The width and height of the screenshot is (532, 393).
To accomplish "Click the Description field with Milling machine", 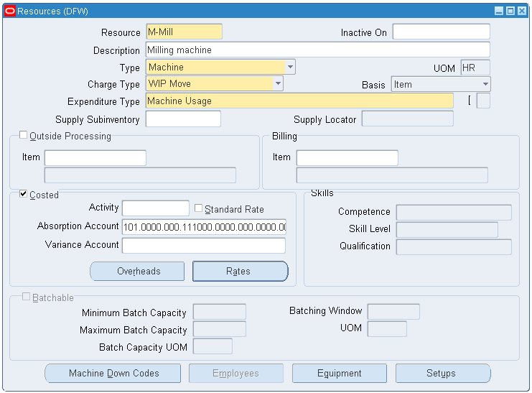I will (x=318, y=50).
